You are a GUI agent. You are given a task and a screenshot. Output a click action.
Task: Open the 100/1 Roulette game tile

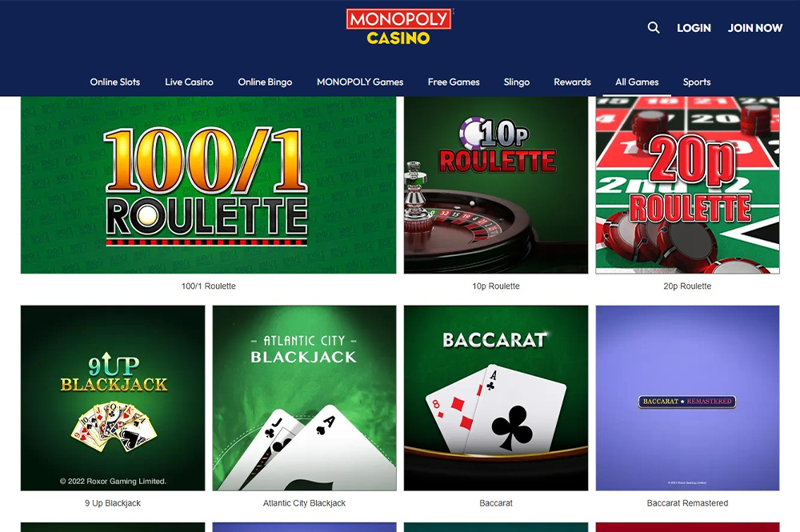[x=208, y=185]
